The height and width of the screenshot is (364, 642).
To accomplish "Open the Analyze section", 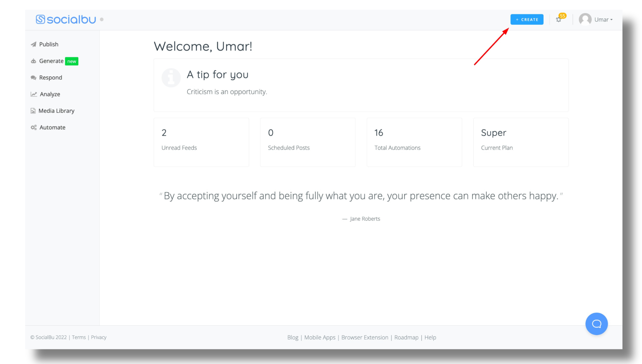I will (x=50, y=94).
